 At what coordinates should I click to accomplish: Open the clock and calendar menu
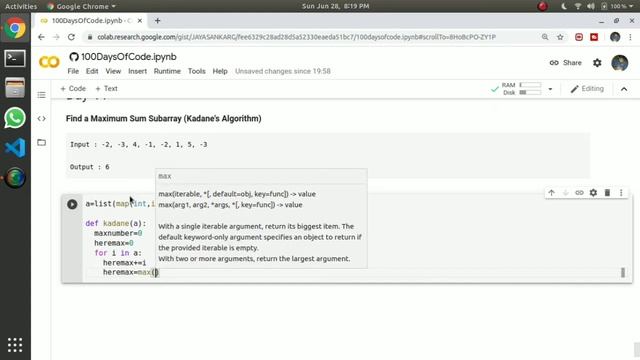[336, 6]
